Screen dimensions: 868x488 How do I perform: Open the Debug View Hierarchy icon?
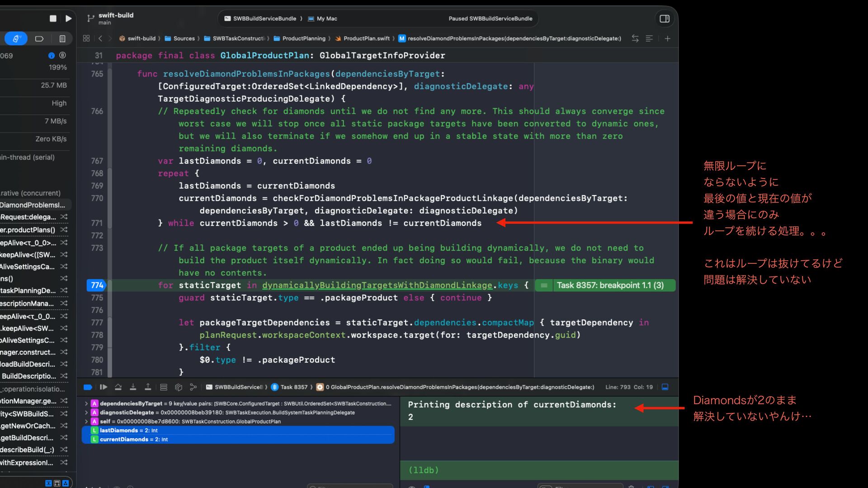pos(164,387)
